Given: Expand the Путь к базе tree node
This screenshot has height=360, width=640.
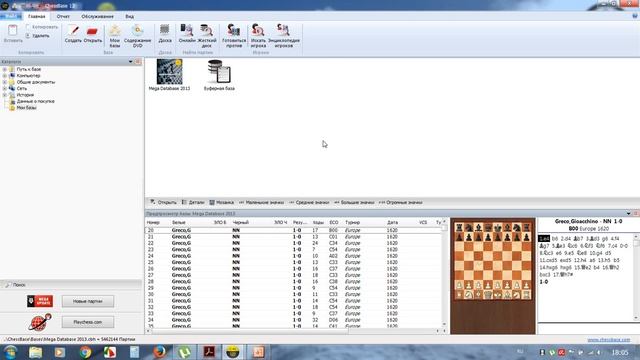Looking at the screenshot, I should click(4, 69).
